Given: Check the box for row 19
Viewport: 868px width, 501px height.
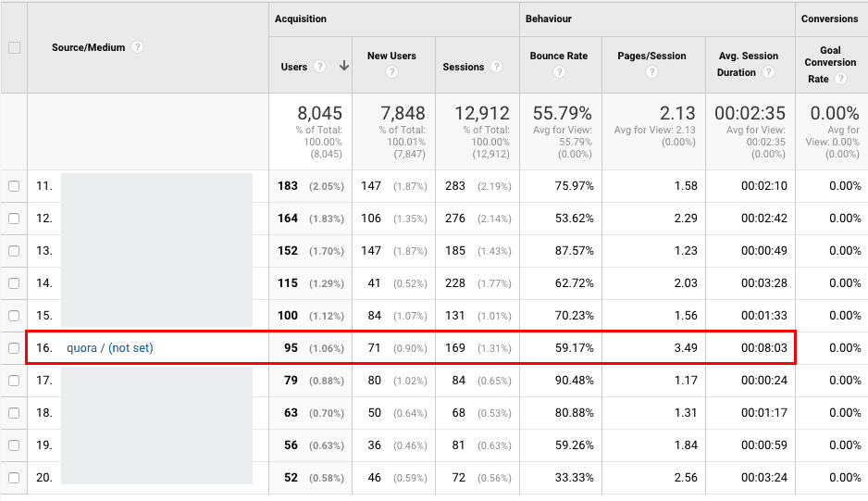Looking at the screenshot, I should tap(14, 445).
